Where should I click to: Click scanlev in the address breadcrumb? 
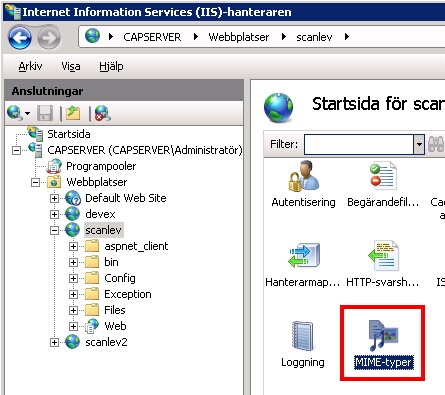coord(314,37)
